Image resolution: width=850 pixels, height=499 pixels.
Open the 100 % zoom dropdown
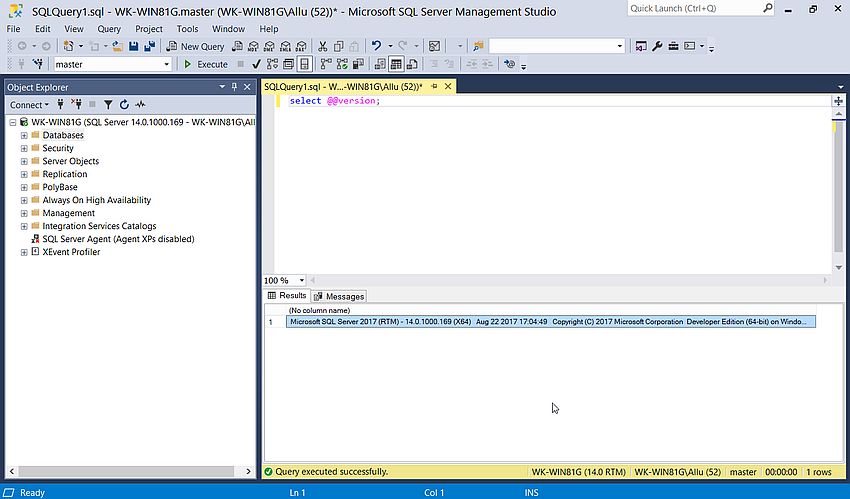click(302, 280)
